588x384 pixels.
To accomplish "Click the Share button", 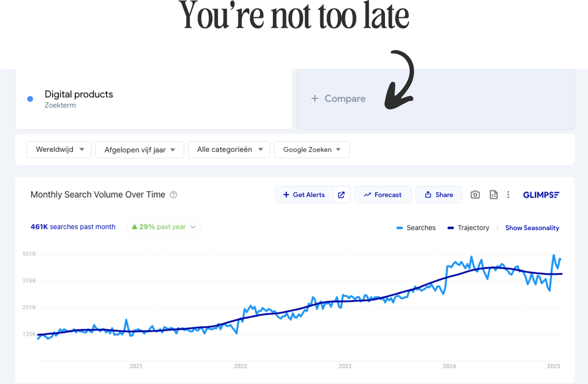I will (439, 195).
